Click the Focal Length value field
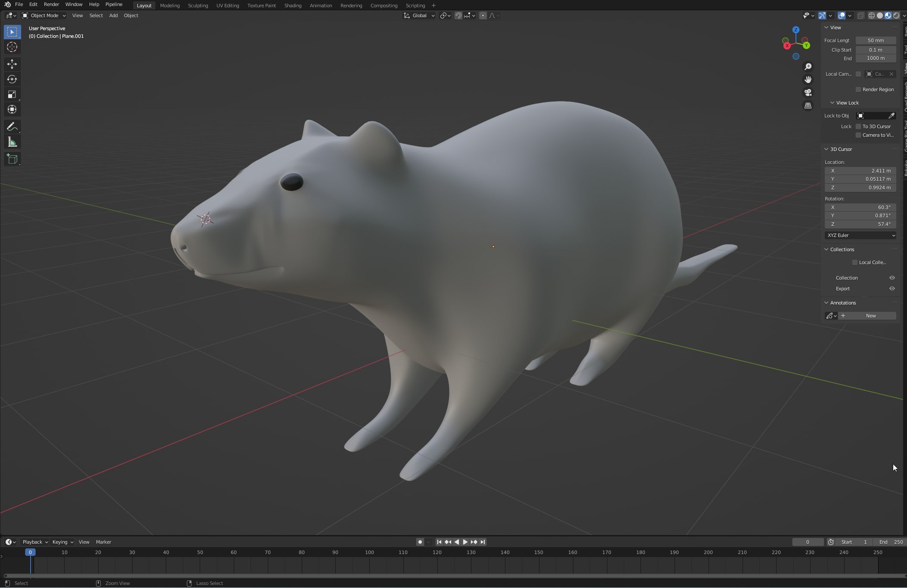907x588 pixels. [876, 40]
